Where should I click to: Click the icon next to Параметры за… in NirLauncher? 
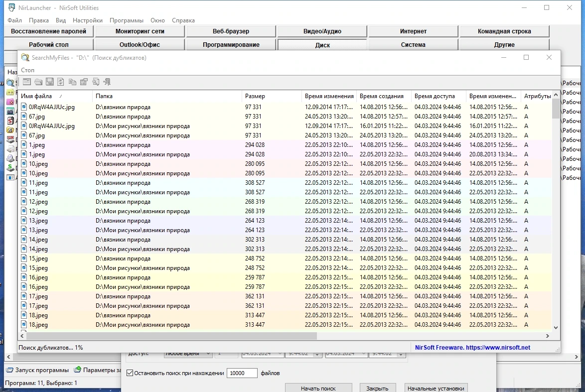click(77, 370)
